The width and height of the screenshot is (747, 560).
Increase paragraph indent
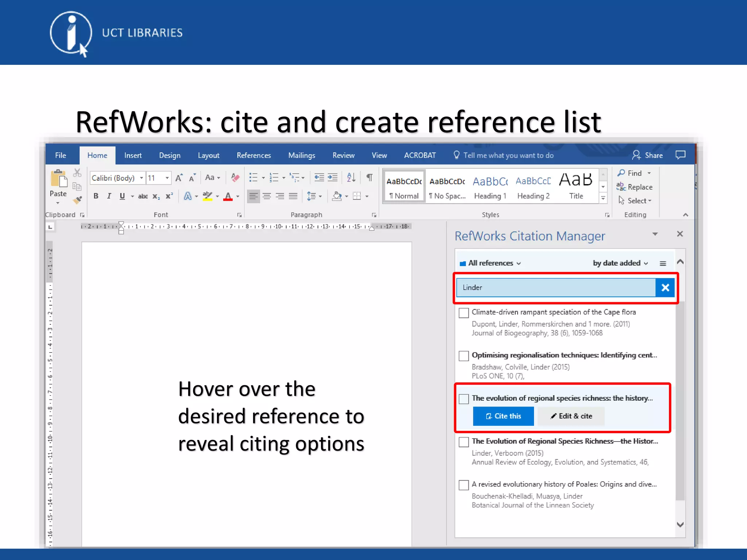[333, 178]
